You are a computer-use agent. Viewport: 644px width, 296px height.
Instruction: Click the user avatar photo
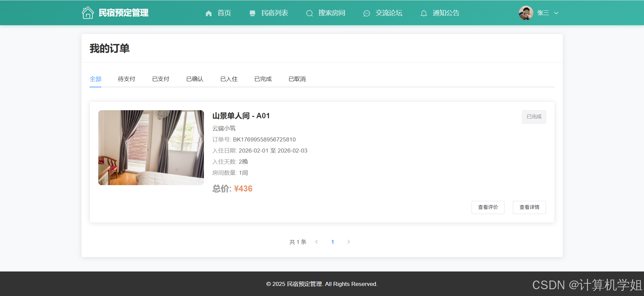pyautogui.click(x=526, y=13)
